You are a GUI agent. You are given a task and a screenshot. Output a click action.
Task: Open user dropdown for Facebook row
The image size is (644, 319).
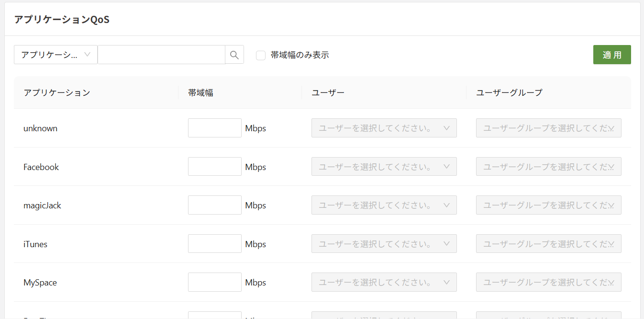(x=384, y=167)
